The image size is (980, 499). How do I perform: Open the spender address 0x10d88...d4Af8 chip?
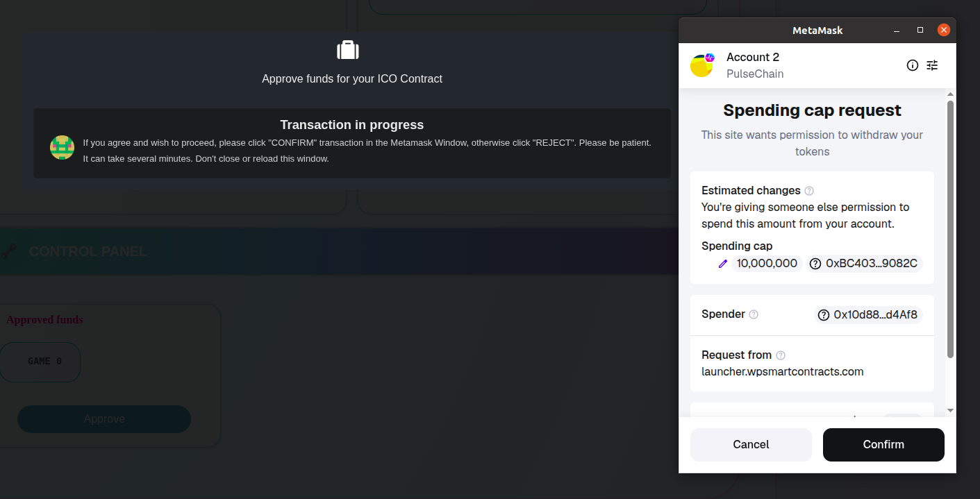(867, 314)
